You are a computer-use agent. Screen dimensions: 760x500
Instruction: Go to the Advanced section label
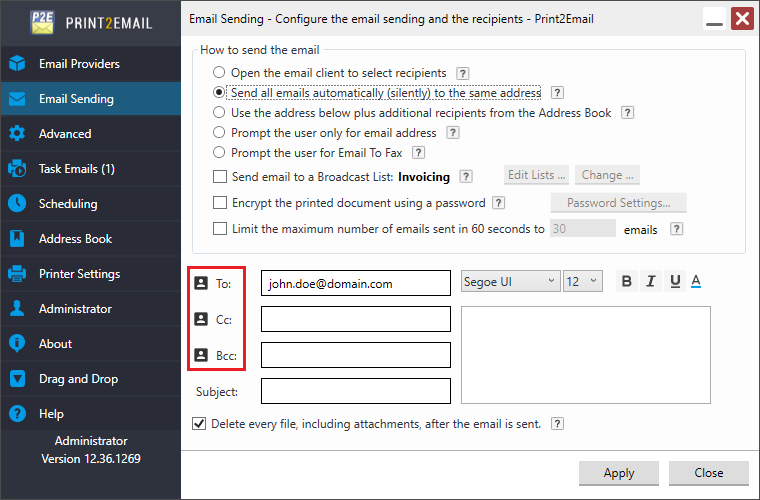[x=65, y=134]
